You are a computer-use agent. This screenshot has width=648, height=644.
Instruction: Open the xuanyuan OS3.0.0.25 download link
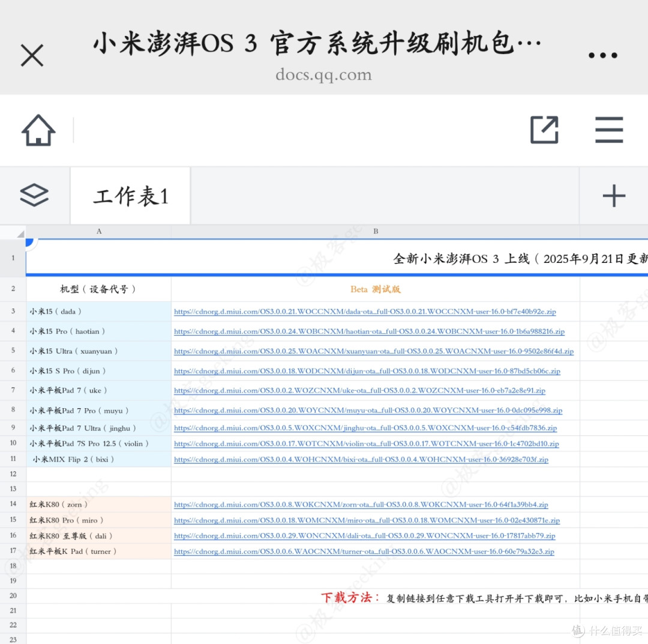point(374,351)
